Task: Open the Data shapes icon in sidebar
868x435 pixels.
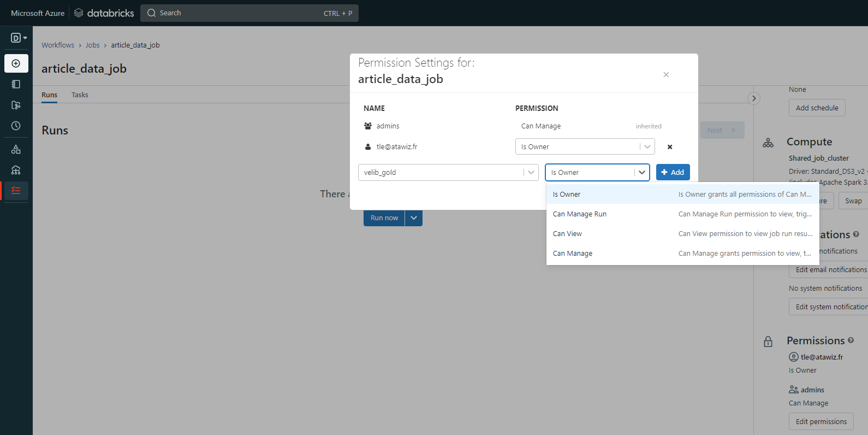Action: 16,149
